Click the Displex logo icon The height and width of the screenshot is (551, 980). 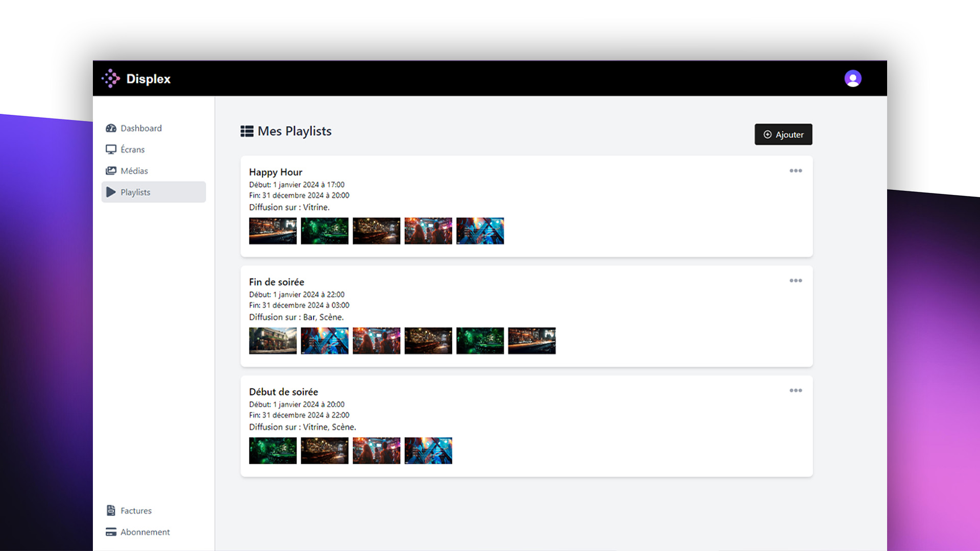point(110,79)
